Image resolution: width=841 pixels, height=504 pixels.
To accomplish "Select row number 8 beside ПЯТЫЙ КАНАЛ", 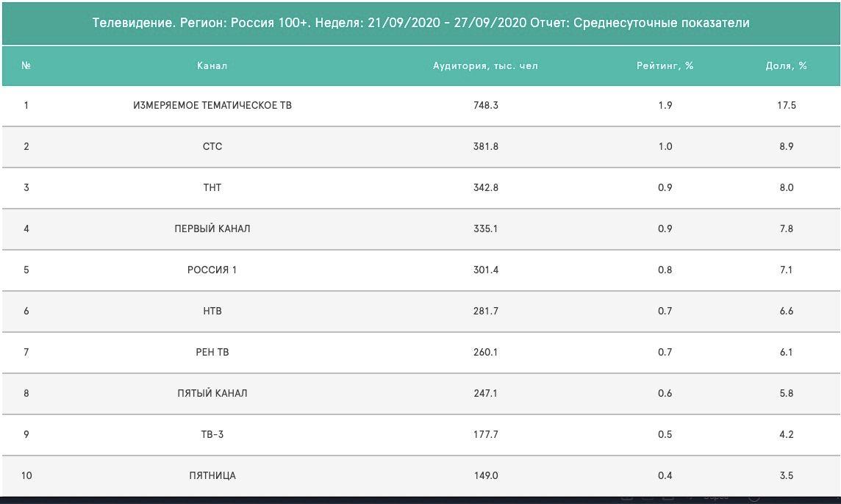I will [x=26, y=393].
